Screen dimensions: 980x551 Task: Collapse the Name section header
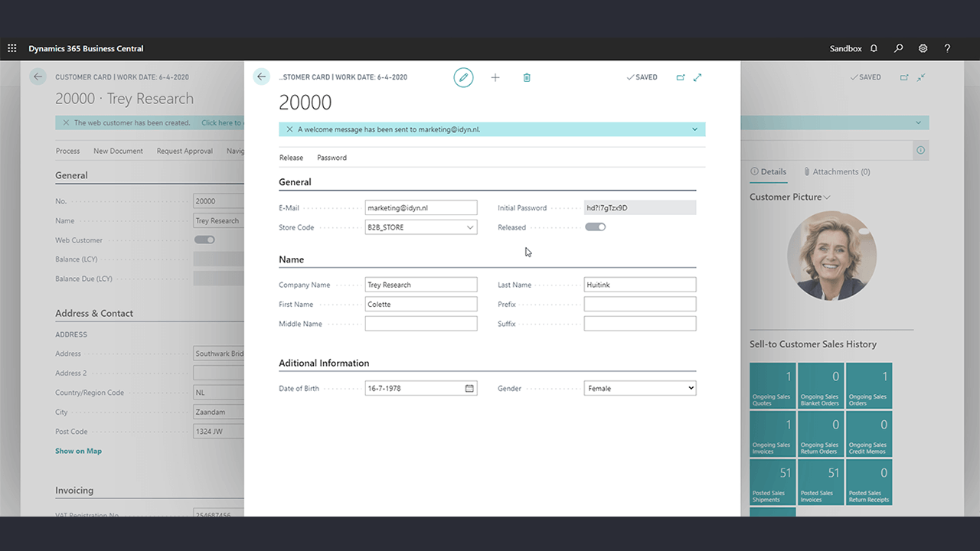click(291, 259)
